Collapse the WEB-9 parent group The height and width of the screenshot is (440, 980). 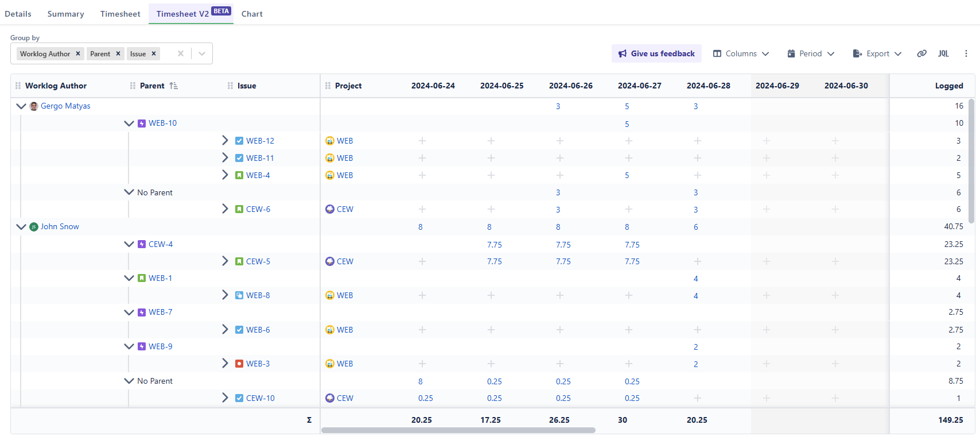[129, 346]
